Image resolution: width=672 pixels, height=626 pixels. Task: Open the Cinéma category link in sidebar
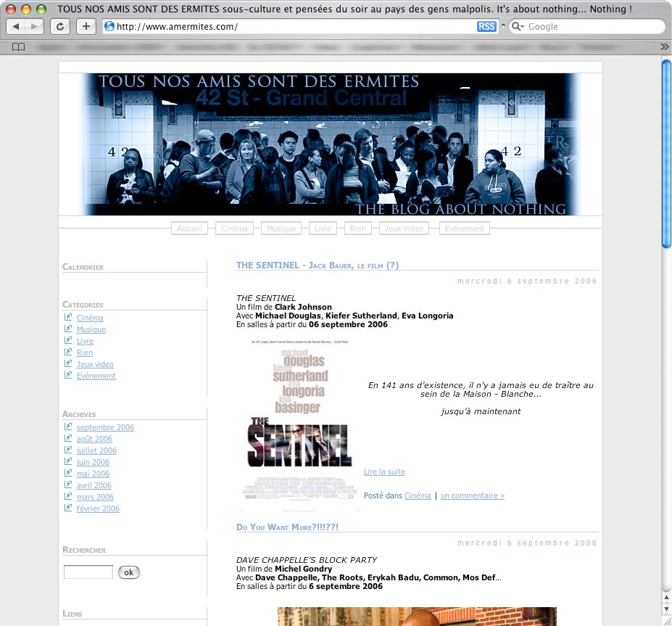tap(90, 318)
